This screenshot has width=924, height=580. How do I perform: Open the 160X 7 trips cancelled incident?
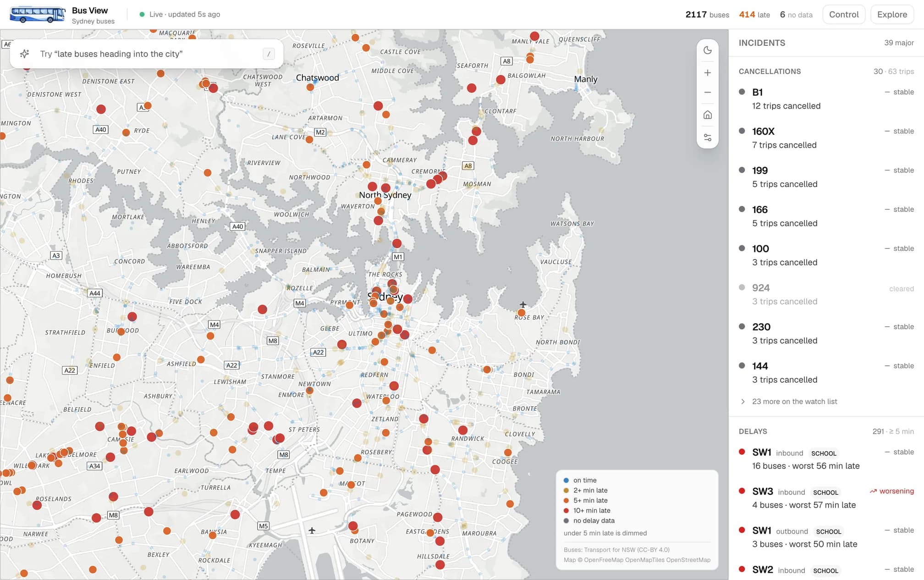tap(826, 138)
